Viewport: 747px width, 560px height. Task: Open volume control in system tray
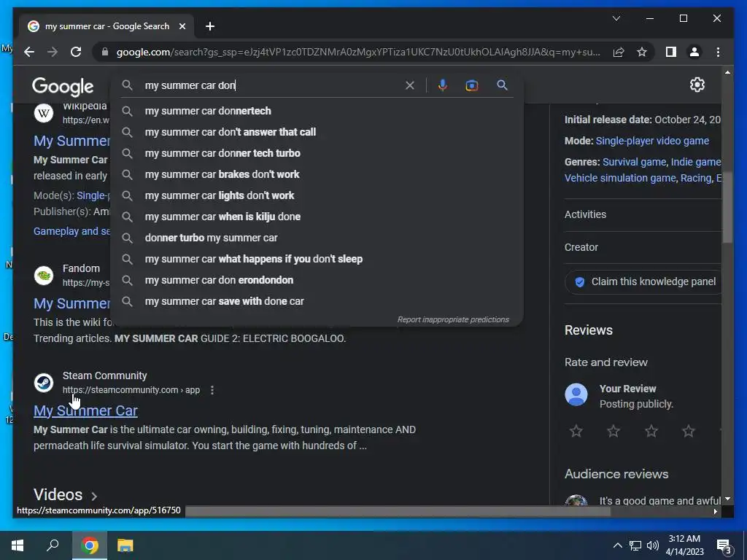(653, 545)
